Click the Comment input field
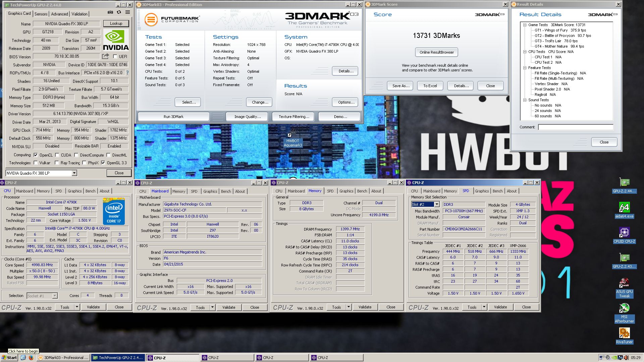The image size is (644, 362). pos(576,127)
